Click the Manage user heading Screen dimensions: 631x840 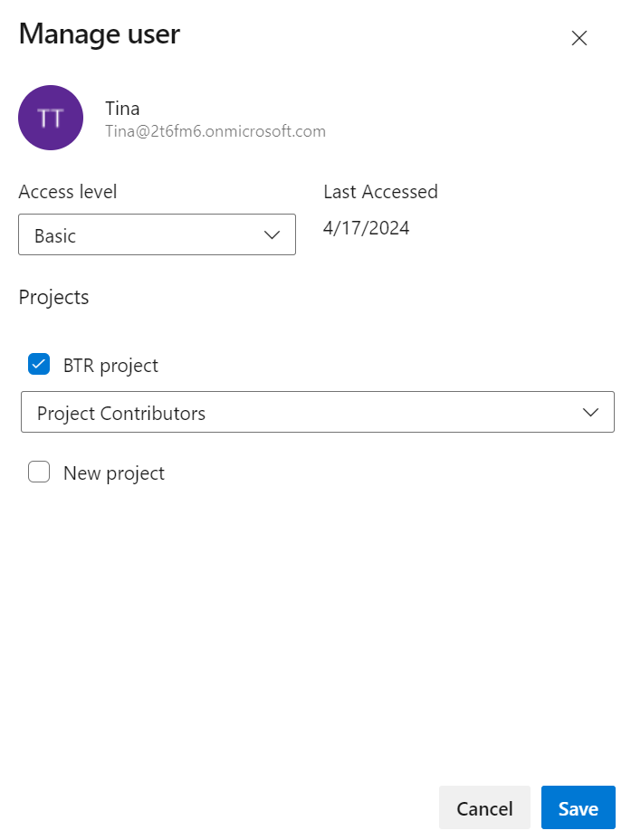pos(100,34)
